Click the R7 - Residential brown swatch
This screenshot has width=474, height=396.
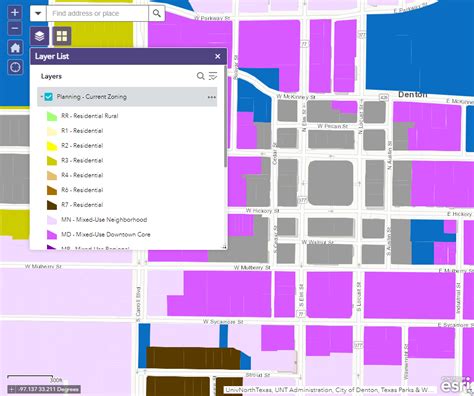[x=52, y=205]
